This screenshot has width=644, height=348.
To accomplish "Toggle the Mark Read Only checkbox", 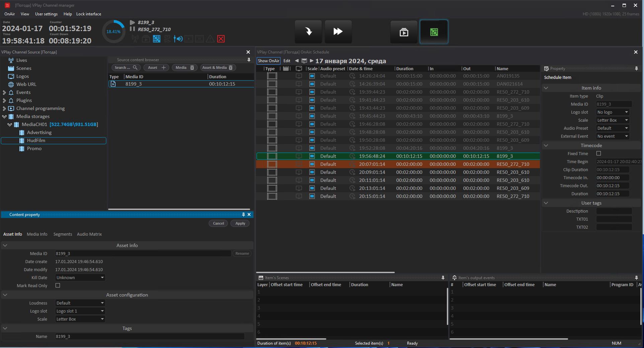I will [x=58, y=285].
